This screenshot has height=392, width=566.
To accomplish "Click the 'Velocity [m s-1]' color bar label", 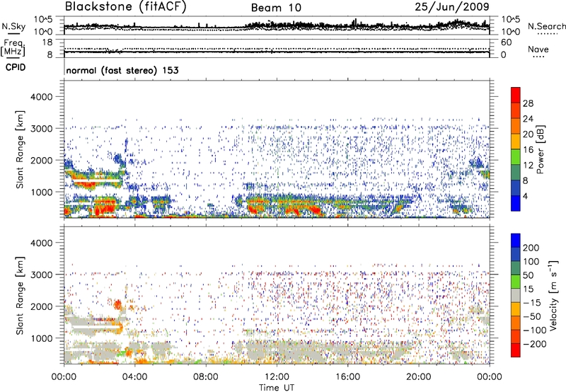I will click(553, 295).
